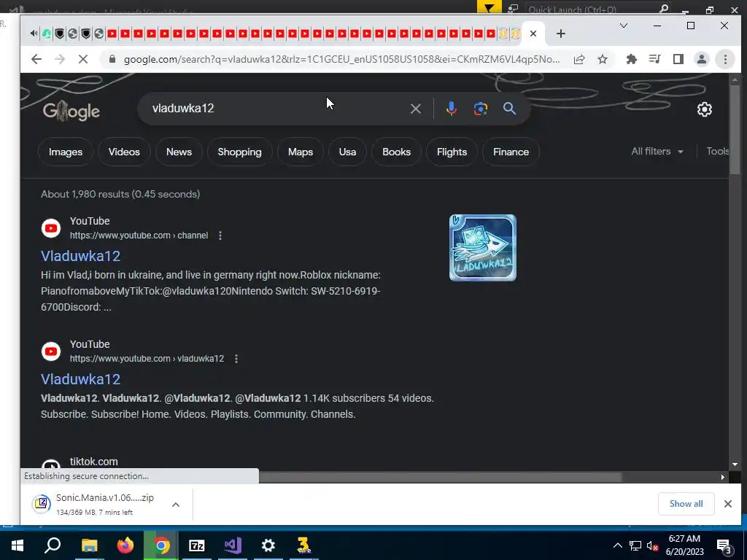Viewport: 747px width, 560px height.
Task: Open options for youtube.com › channel result
Action: tap(220, 236)
